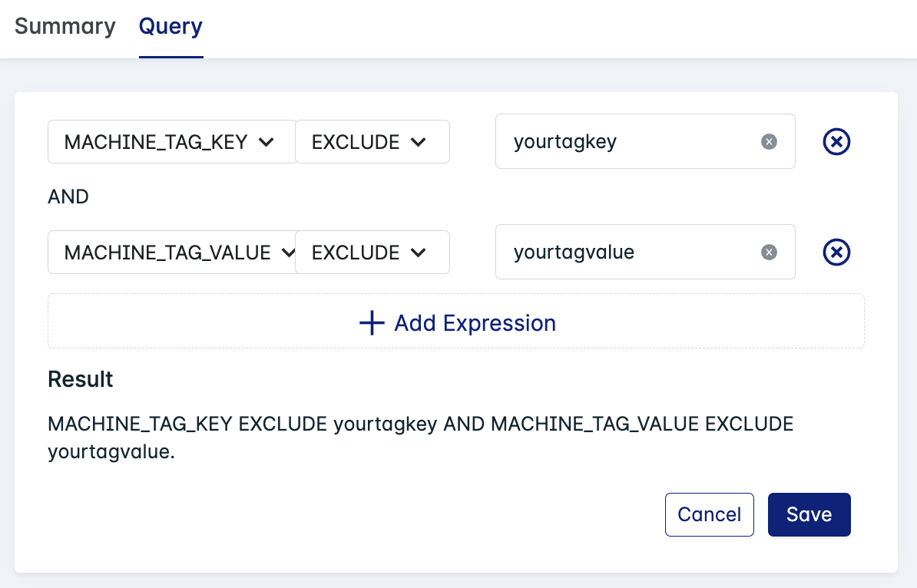Click the chevron arrow next to MACHINE_TAG_VALUE
Image resolution: width=917 pixels, height=588 pixels.
tap(288, 253)
